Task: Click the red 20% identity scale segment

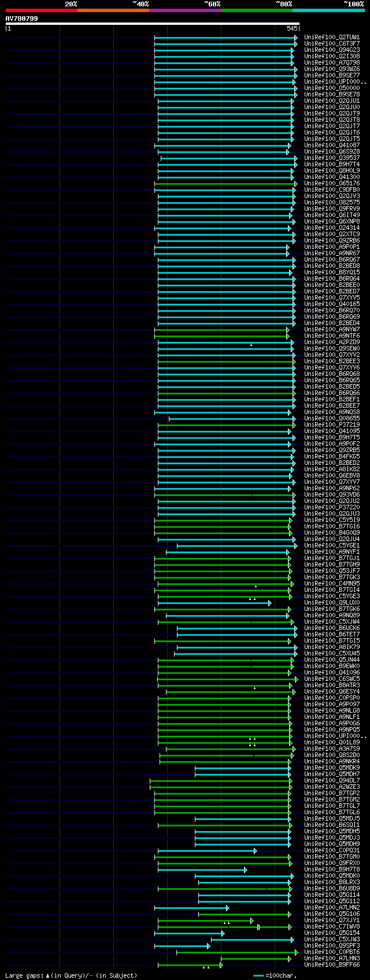Action: click(x=42, y=10)
